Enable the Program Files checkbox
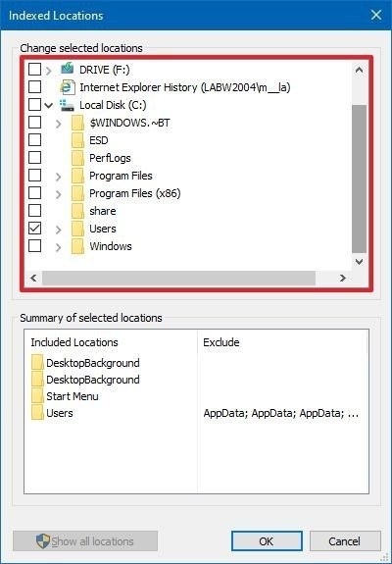 tap(34, 176)
